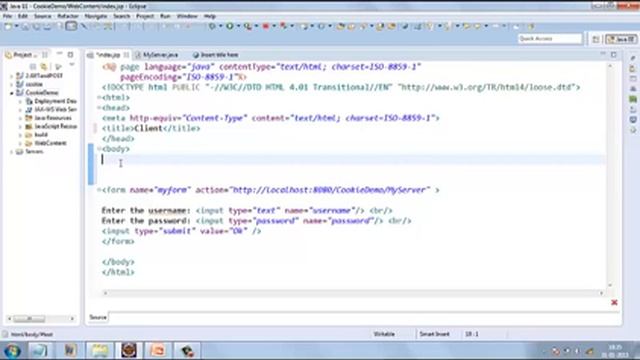Click the editor horizontal scrollbar
Viewport: 640px width, 360px height.
coord(353,293)
